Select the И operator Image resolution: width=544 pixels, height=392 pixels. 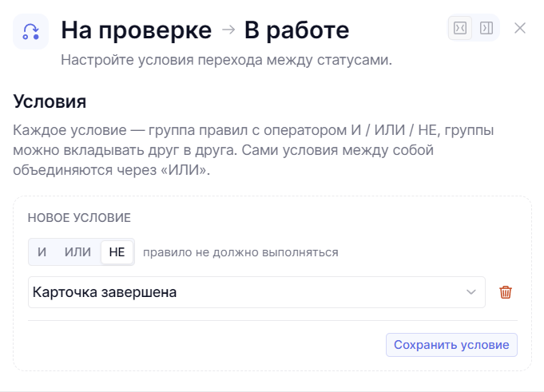(42, 252)
